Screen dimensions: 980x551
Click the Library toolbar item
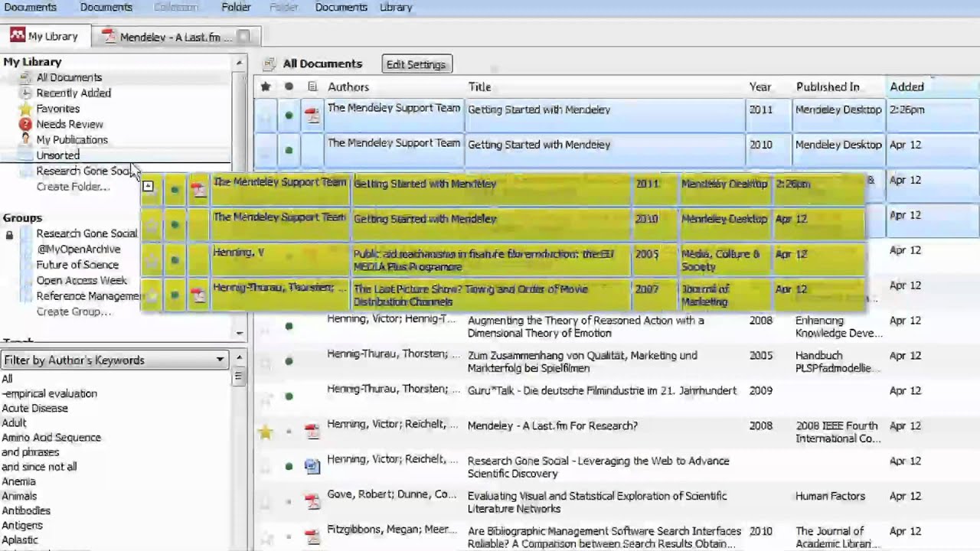(396, 7)
